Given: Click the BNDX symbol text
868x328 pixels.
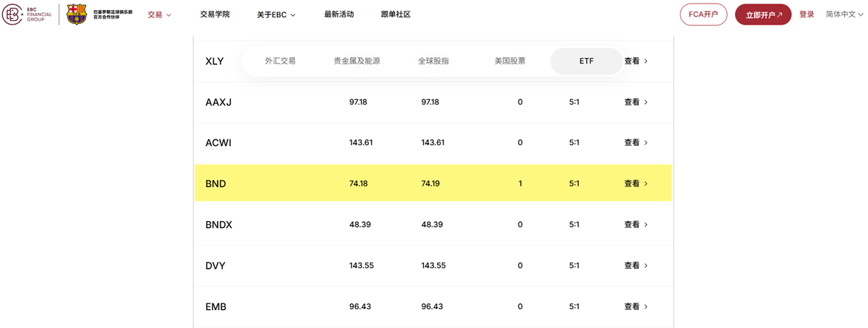Looking at the screenshot, I should 219,225.
